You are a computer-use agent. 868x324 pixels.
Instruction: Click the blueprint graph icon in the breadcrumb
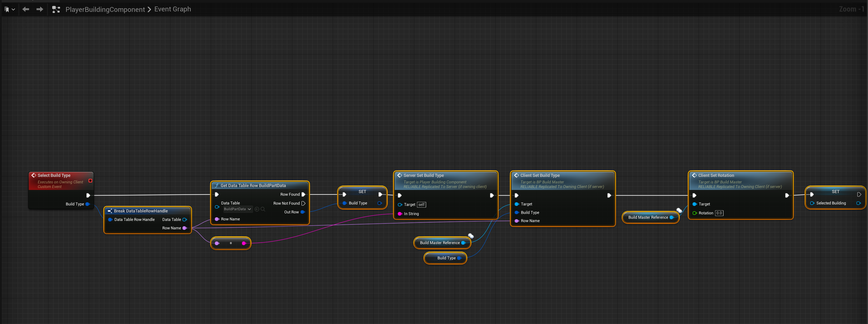[56, 9]
